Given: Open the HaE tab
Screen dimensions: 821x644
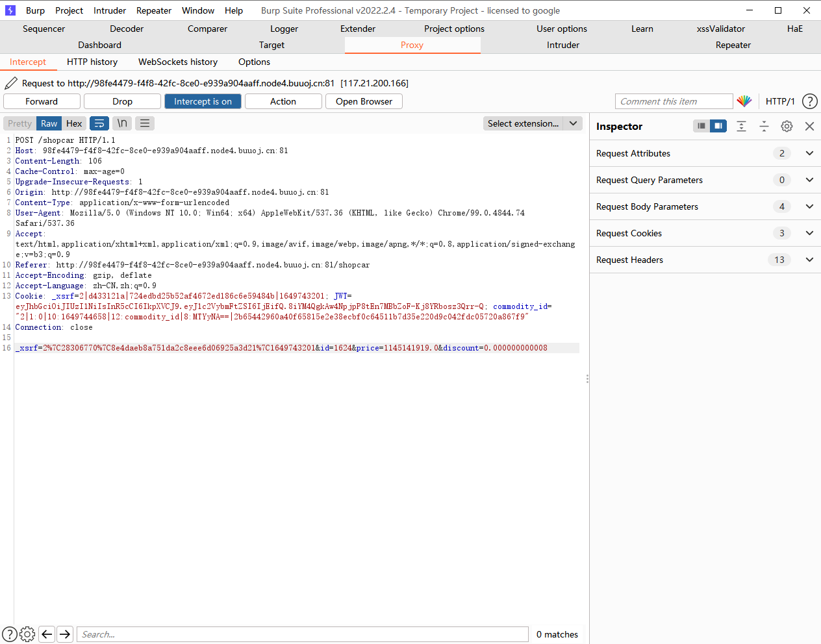Looking at the screenshot, I should [x=795, y=29].
